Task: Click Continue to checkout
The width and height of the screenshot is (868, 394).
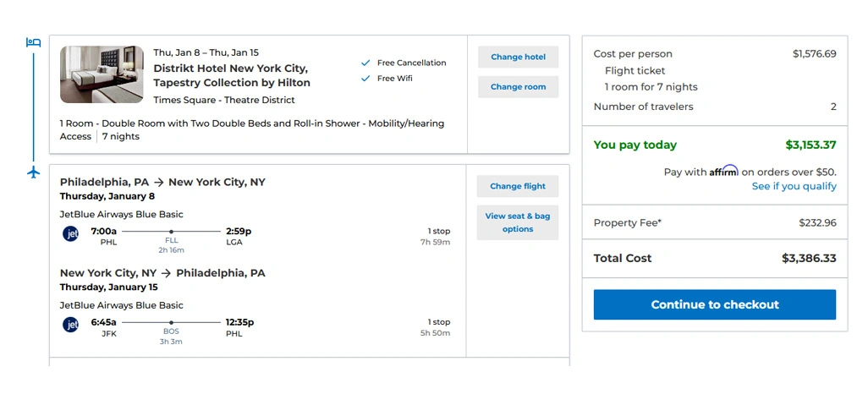Action: pos(714,304)
